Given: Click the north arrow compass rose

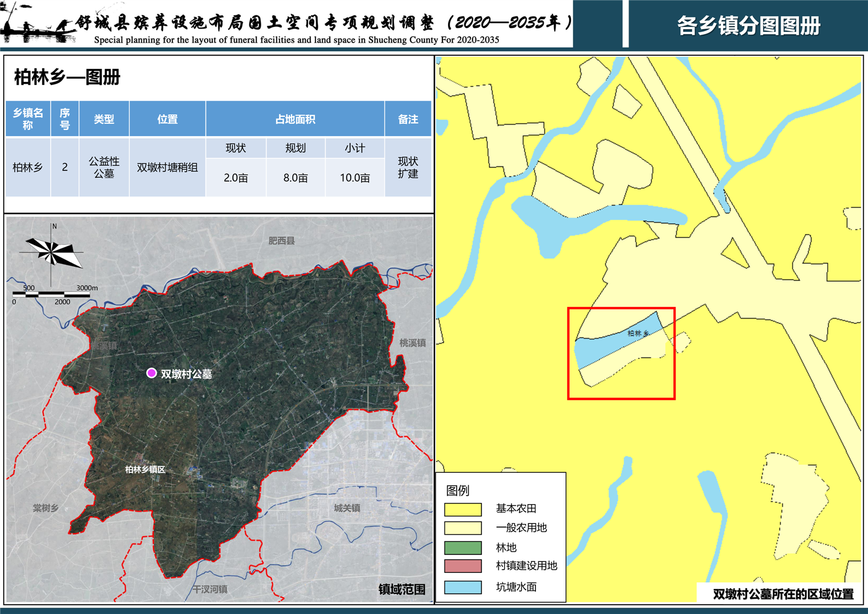Looking at the screenshot, I should click(52, 253).
